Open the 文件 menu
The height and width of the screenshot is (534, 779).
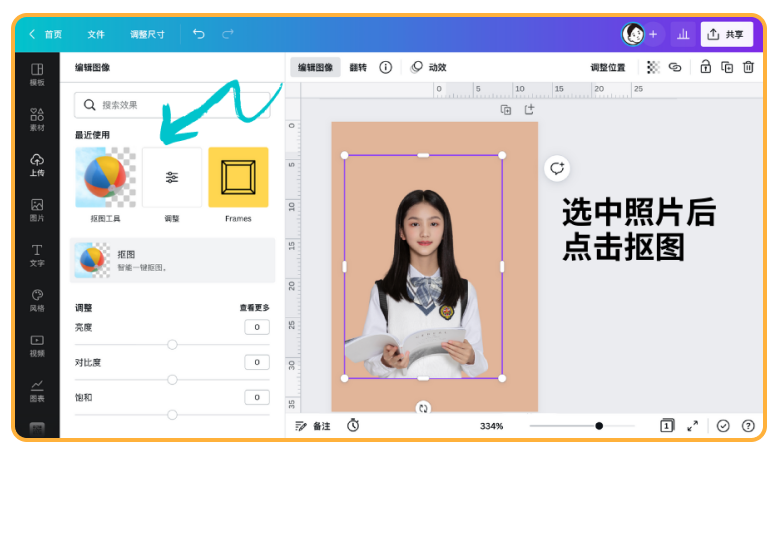click(96, 34)
